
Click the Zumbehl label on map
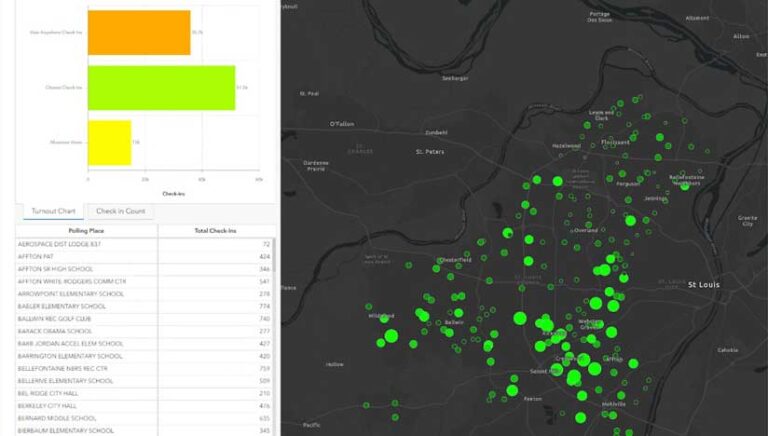click(x=436, y=133)
